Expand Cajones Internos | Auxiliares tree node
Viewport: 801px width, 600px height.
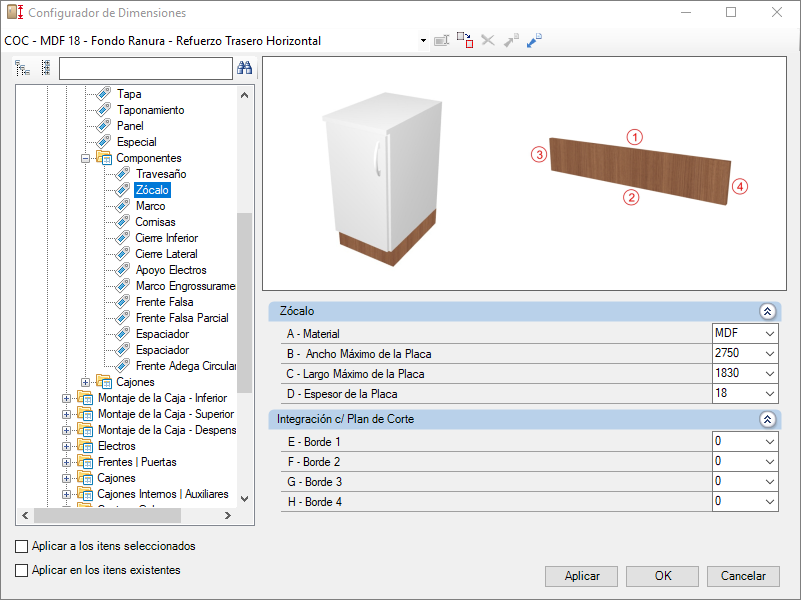66,494
